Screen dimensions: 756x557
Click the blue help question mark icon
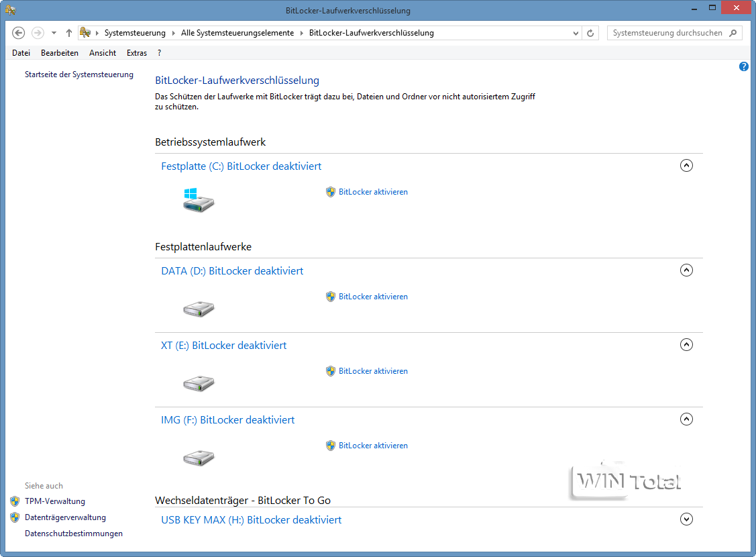[x=743, y=66]
